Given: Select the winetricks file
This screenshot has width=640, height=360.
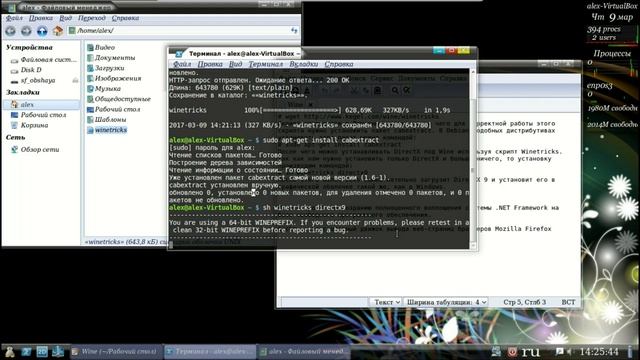Looking at the screenshot, I should [107, 130].
